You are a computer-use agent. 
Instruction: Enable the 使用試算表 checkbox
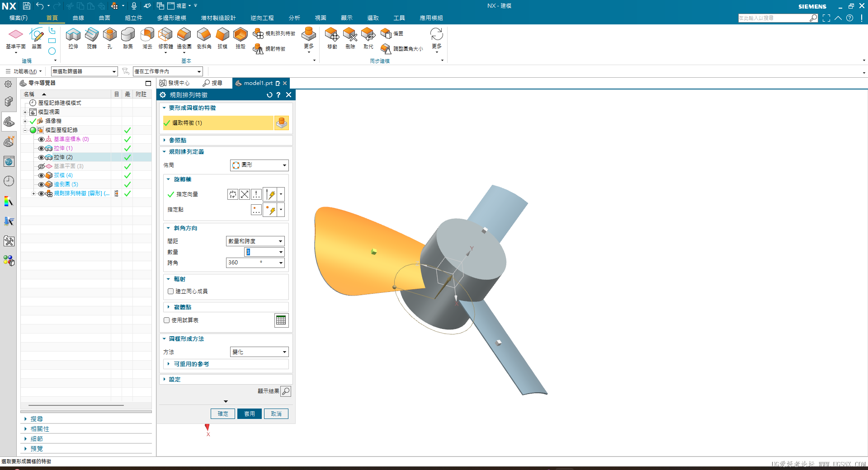coord(167,320)
